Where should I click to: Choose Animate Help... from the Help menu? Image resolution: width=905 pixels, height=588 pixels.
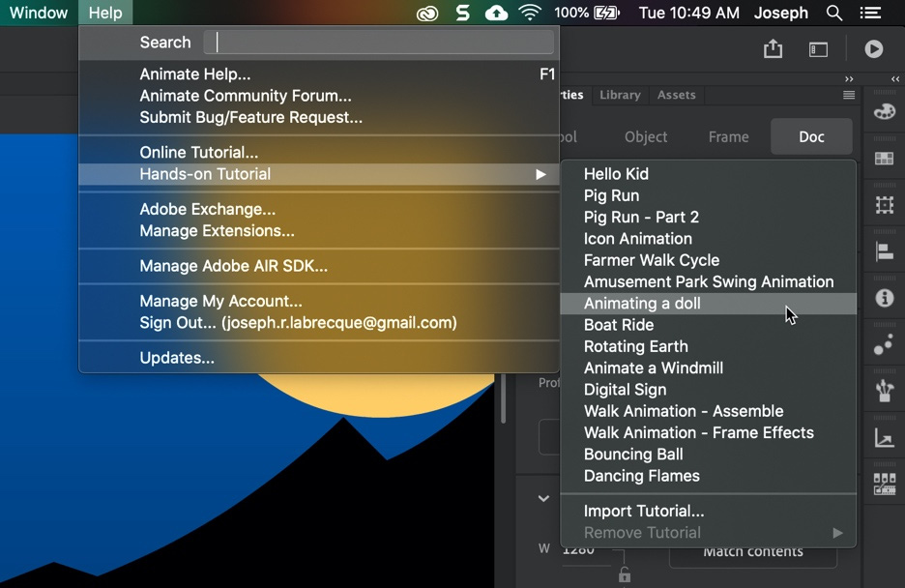pos(319,74)
